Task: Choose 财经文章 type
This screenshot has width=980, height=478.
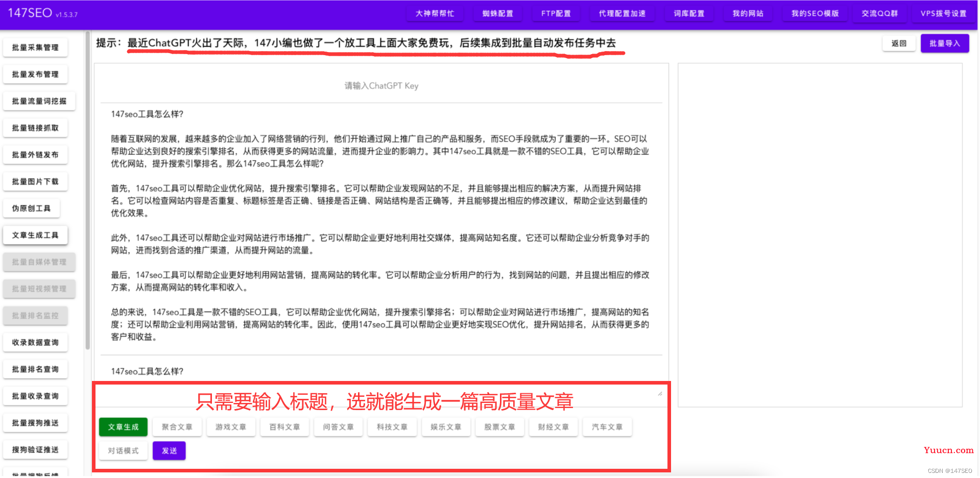Action: tap(554, 427)
